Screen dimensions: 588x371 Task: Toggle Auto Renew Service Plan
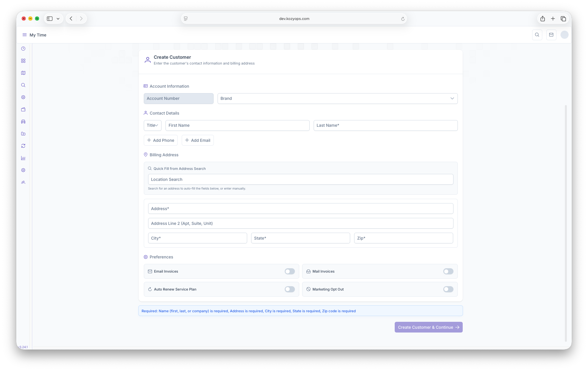coord(289,289)
